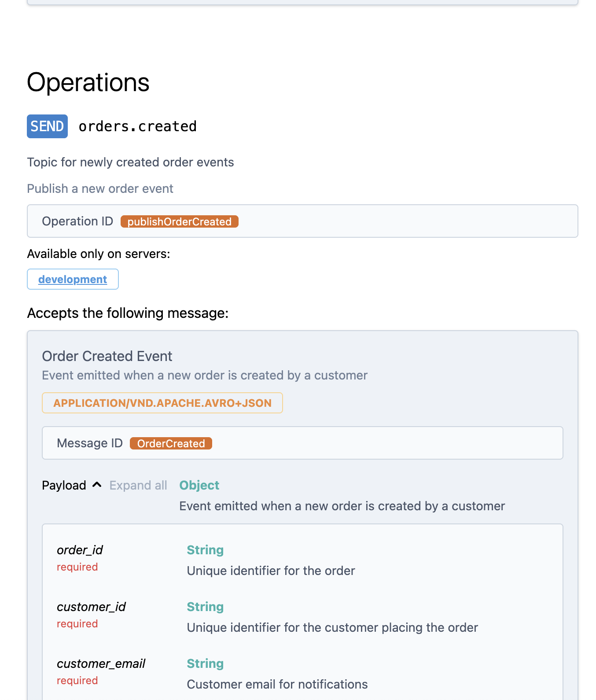The height and width of the screenshot is (700, 596).
Task: Click the Order Created Event message title
Action: coord(107,356)
